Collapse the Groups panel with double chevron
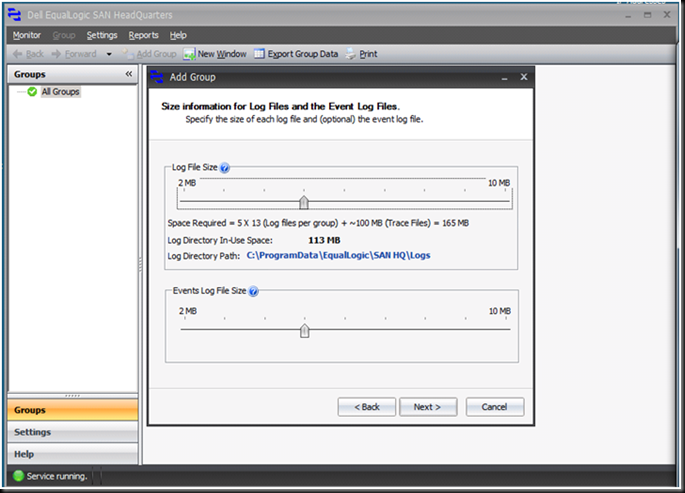The height and width of the screenshot is (493, 685). (128, 74)
